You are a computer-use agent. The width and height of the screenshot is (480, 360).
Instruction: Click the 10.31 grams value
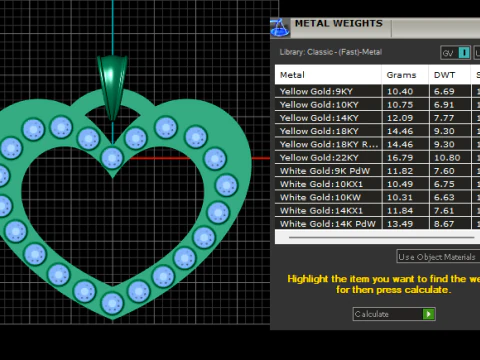point(400,197)
